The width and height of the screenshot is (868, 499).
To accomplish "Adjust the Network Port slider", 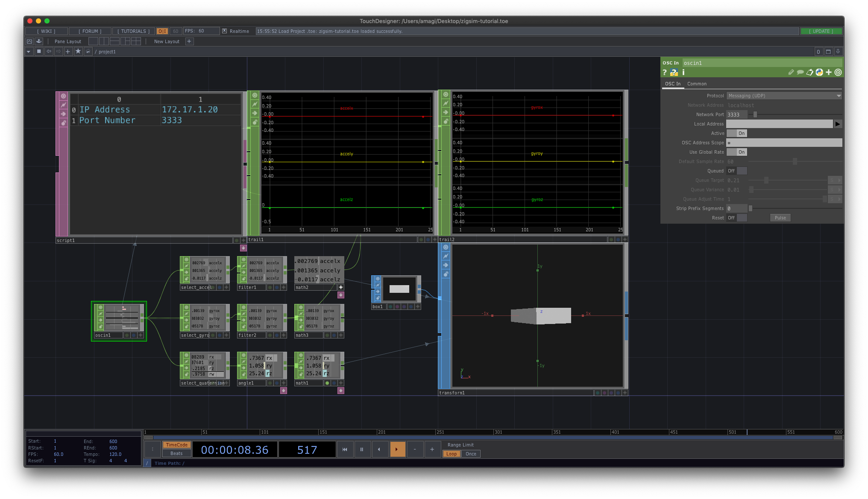I will 795,114.
